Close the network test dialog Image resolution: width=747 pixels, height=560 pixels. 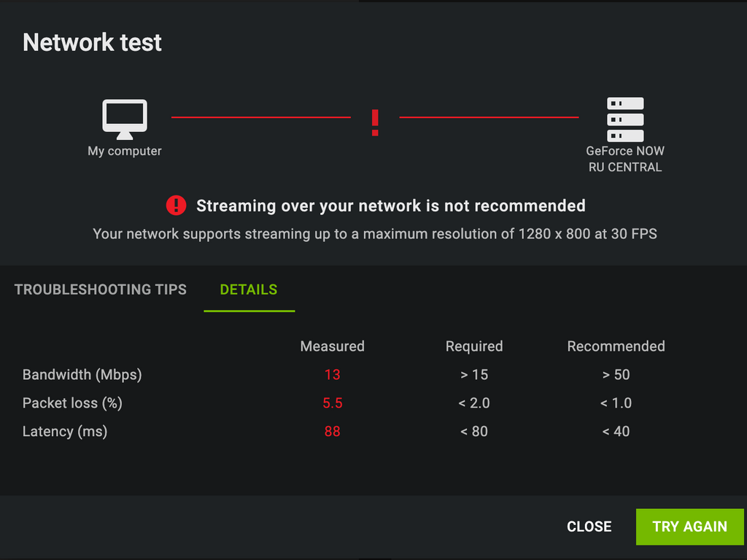tap(589, 526)
